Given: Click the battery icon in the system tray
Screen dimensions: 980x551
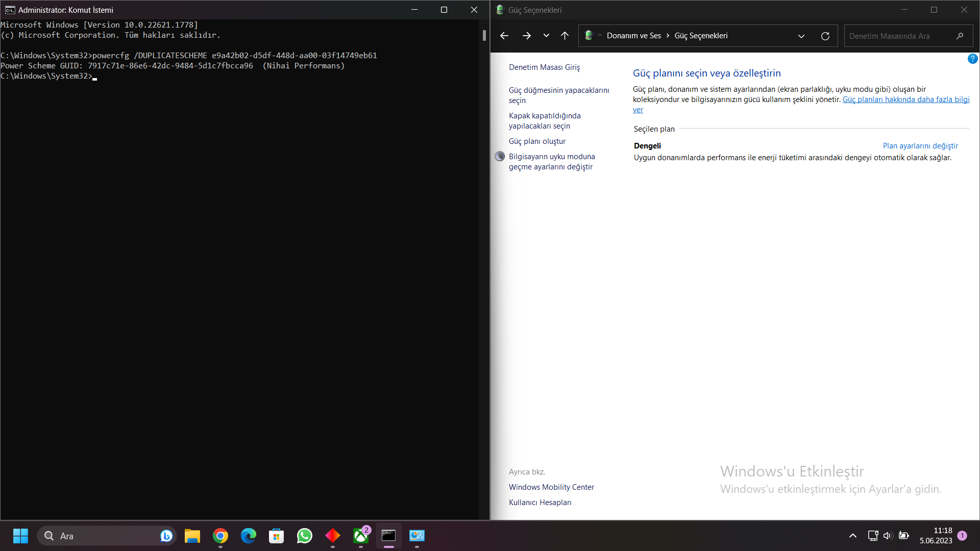Looking at the screenshot, I should pos(904,536).
